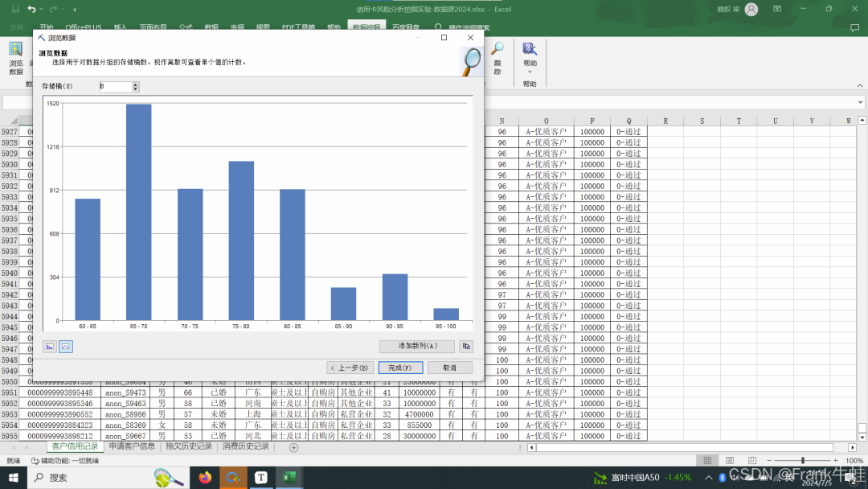
Task: Click the 存储桶 number input field
Action: coord(114,86)
